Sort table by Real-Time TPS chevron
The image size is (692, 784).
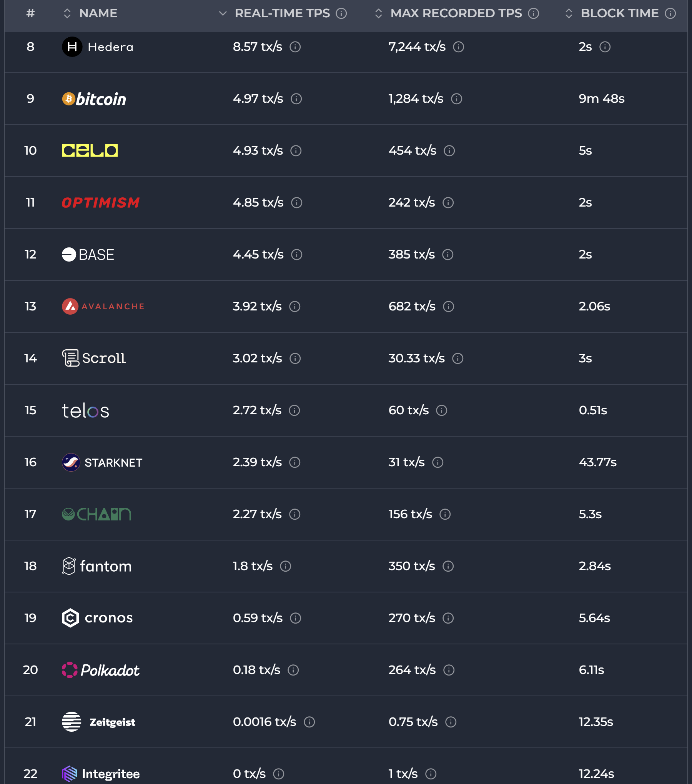pyautogui.click(x=223, y=13)
